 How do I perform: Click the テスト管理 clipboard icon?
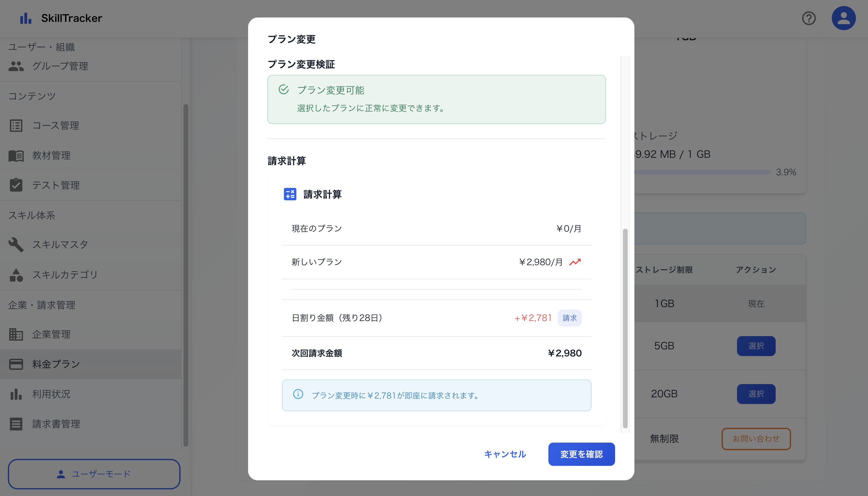tap(16, 185)
